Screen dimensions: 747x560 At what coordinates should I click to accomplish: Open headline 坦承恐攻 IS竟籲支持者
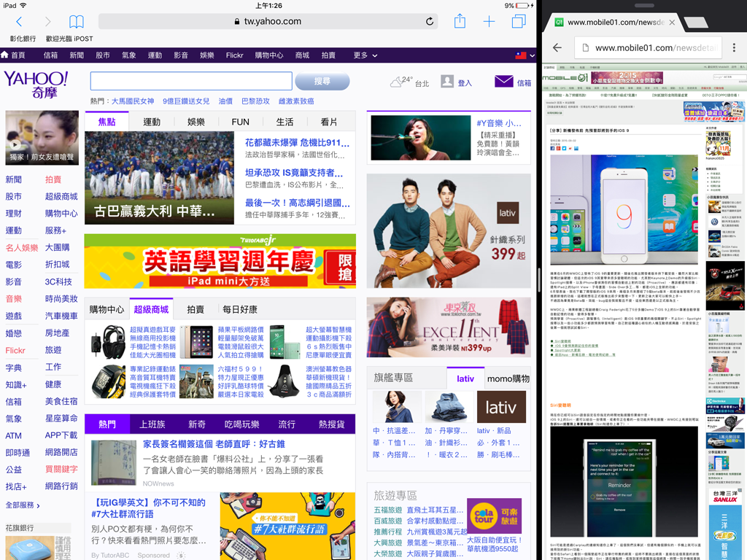(294, 172)
